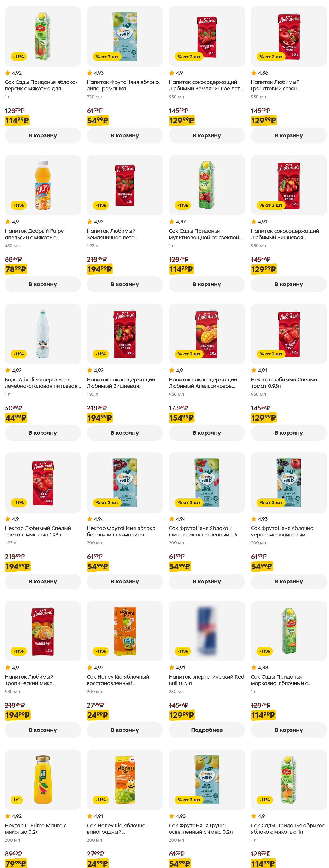This screenshot has height=868, width=329.
Task: Click the -11% badge on the Arivali water
Action: [x=19, y=354]
